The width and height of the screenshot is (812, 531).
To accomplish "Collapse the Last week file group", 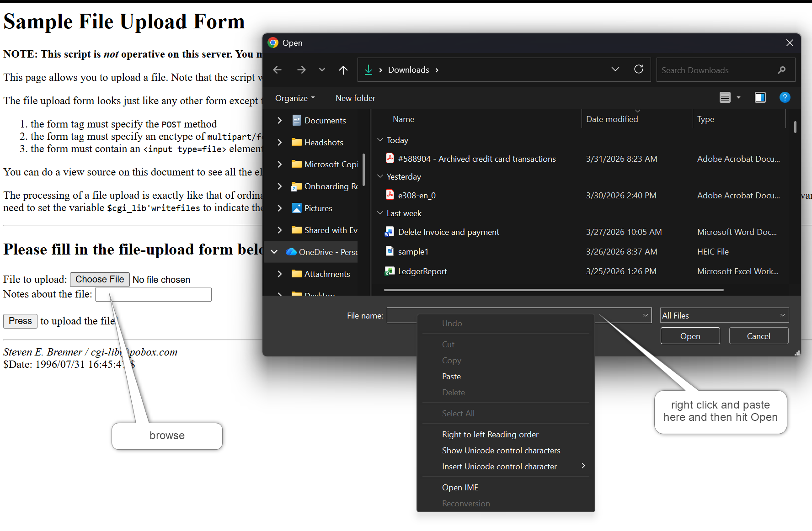I will tap(380, 213).
